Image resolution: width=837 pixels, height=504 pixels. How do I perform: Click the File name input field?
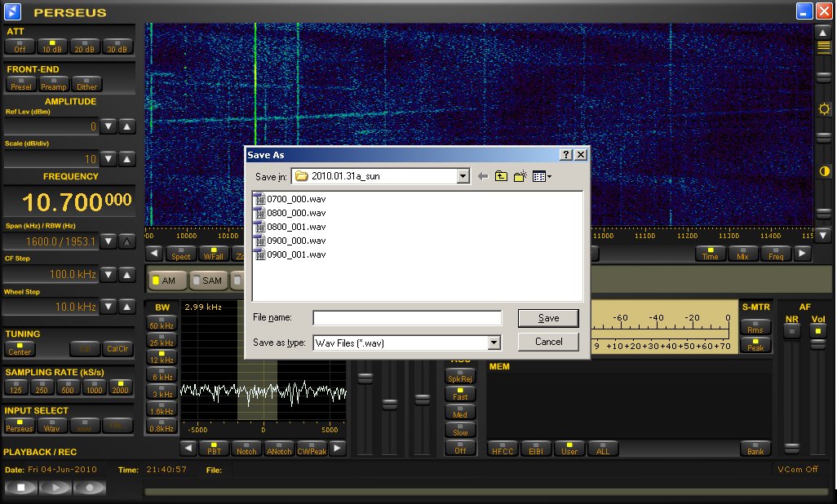tap(407, 318)
